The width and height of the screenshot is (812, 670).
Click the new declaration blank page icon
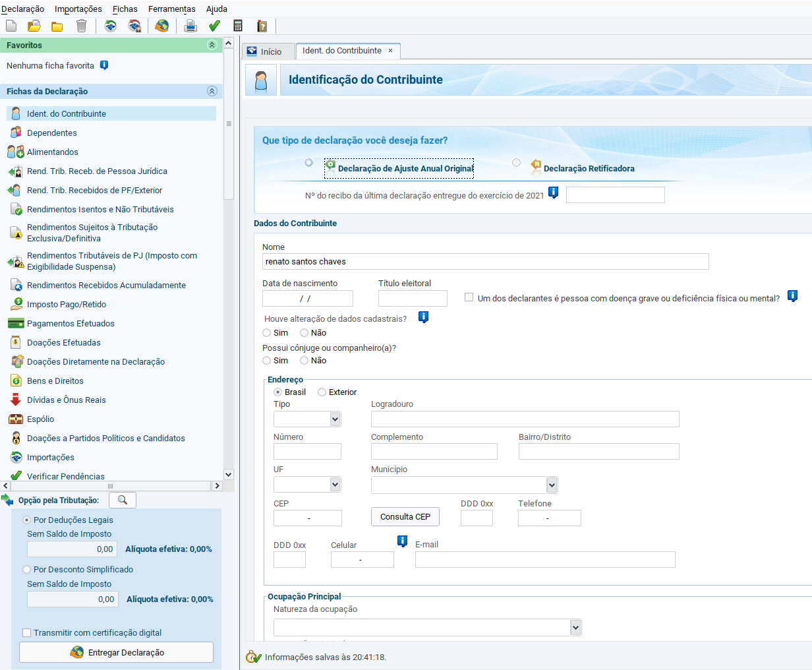(x=11, y=26)
